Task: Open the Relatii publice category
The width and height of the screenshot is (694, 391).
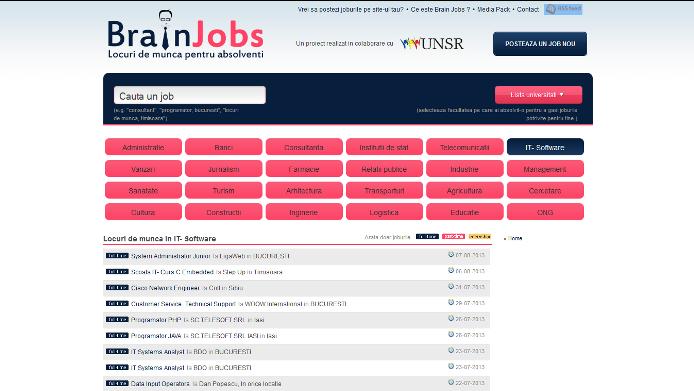Action: coord(384,169)
